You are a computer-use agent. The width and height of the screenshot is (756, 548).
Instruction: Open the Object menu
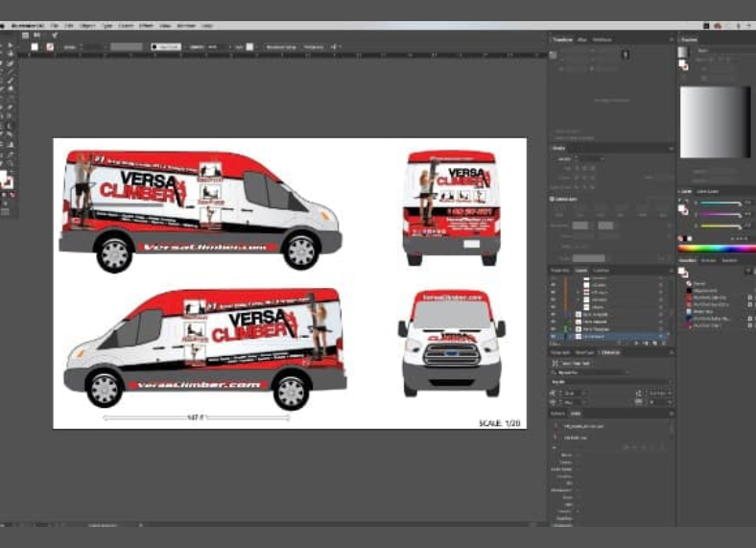[87, 26]
